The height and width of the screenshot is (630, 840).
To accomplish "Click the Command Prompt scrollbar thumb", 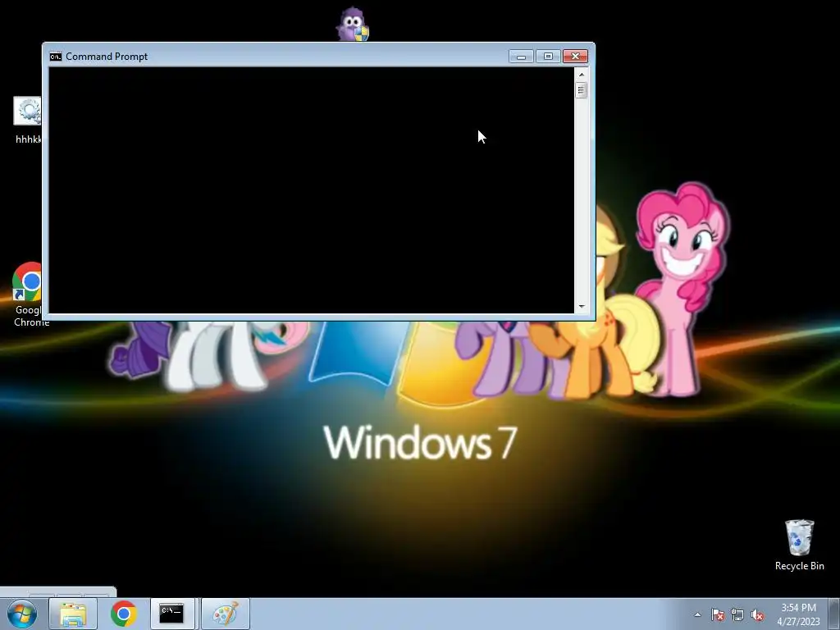I will tap(582, 90).
